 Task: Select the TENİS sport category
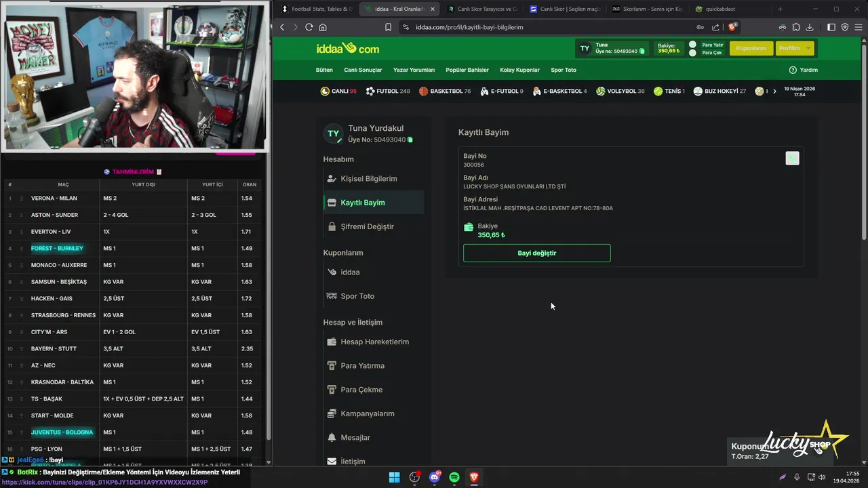pos(669,91)
